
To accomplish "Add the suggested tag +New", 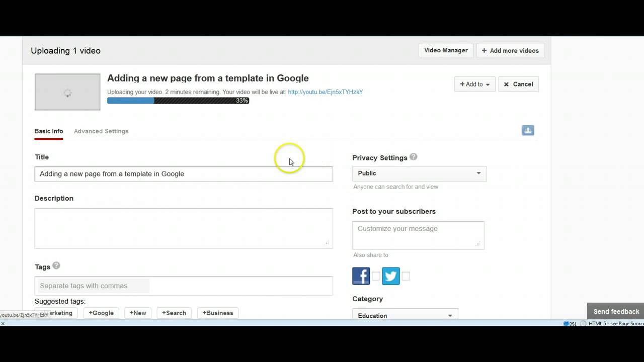I will click(138, 313).
